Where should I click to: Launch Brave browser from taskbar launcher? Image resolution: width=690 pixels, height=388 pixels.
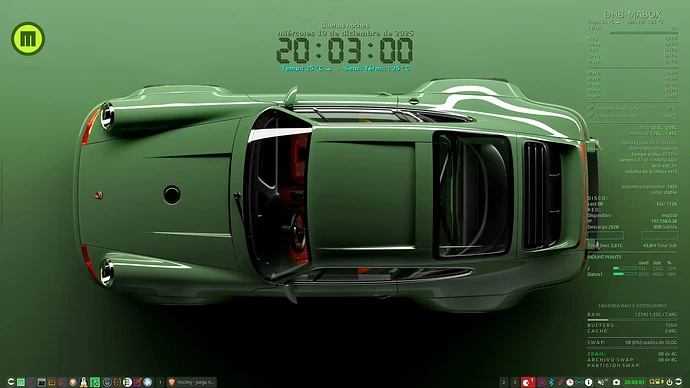click(x=73, y=382)
